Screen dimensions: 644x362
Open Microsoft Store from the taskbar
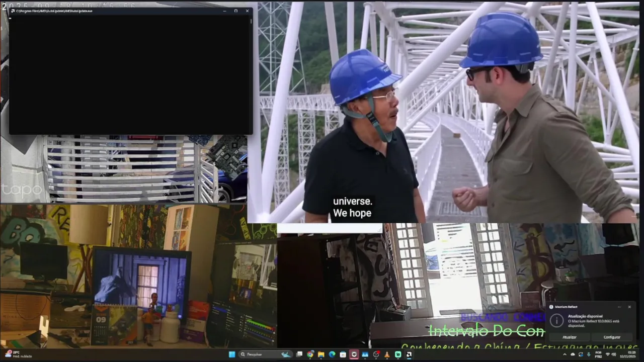[343, 354]
